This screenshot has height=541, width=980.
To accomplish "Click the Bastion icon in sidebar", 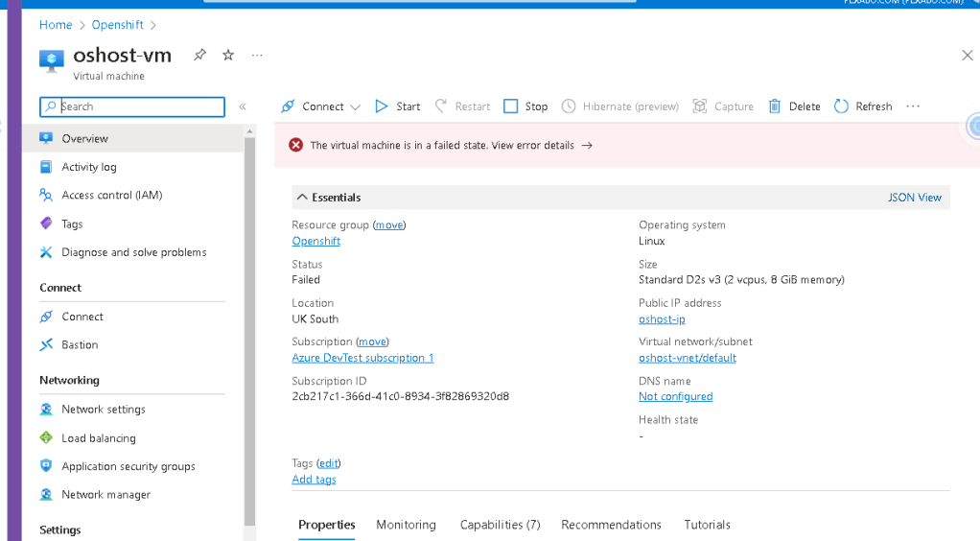I will pyautogui.click(x=46, y=344).
